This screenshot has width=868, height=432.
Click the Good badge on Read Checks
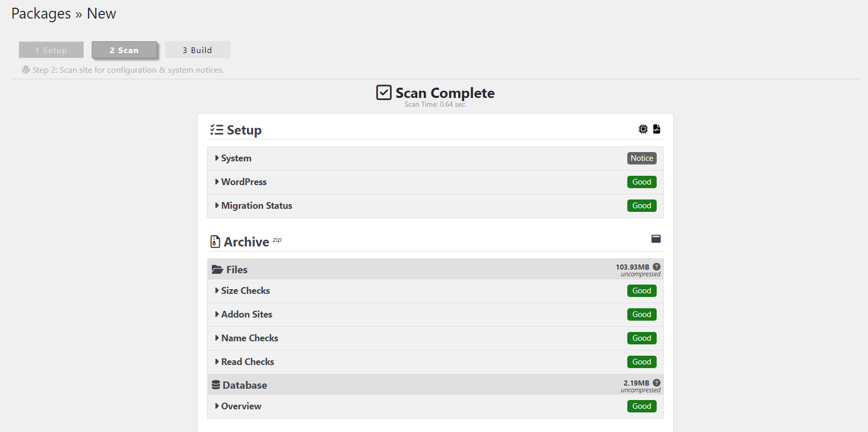pyautogui.click(x=642, y=362)
